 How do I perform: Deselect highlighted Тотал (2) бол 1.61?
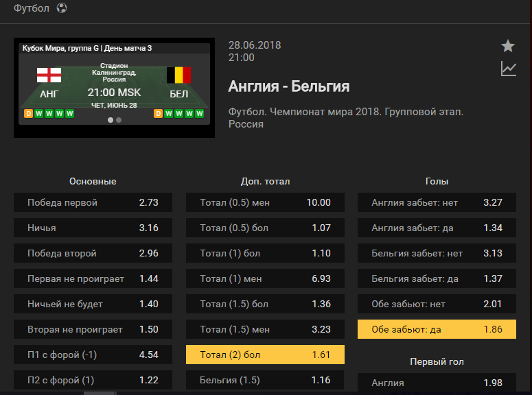coord(266,355)
